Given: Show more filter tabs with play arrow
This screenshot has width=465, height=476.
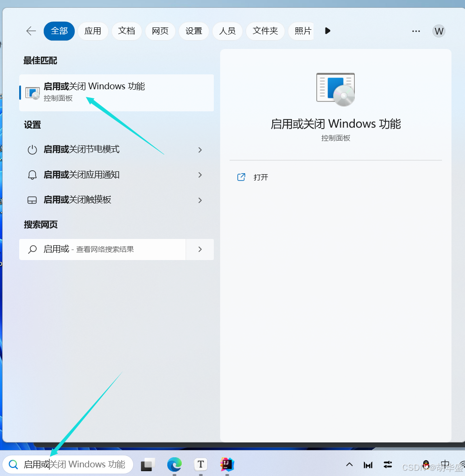Looking at the screenshot, I should pos(327,31).
